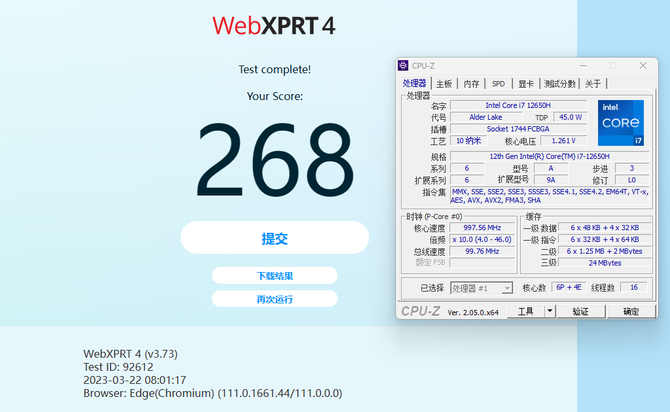Image resolution: width=670 pixels, height=412 pixels.
Task: Click the WebXPRT 4 logo
Action: click(x=274, y=26)
